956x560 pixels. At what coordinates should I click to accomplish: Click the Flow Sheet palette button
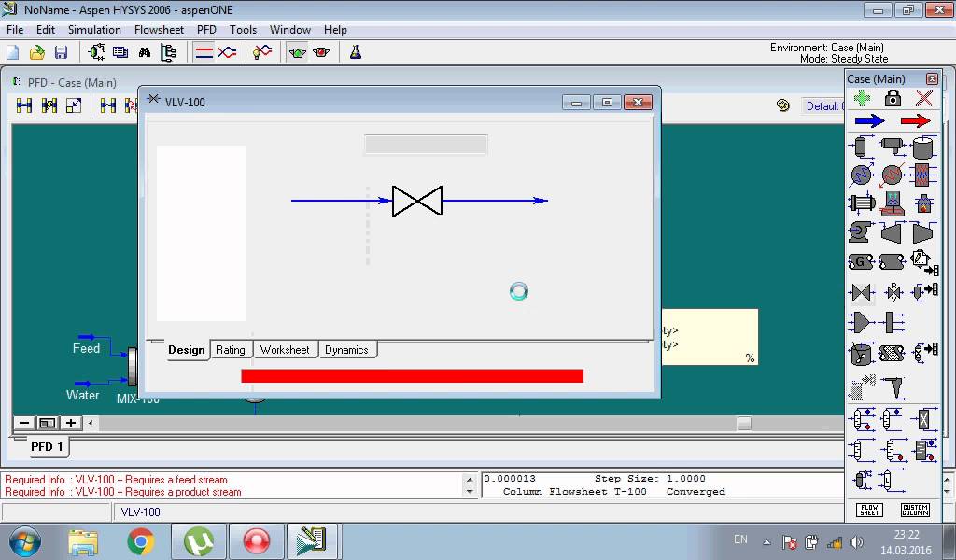tap(869, 510)
